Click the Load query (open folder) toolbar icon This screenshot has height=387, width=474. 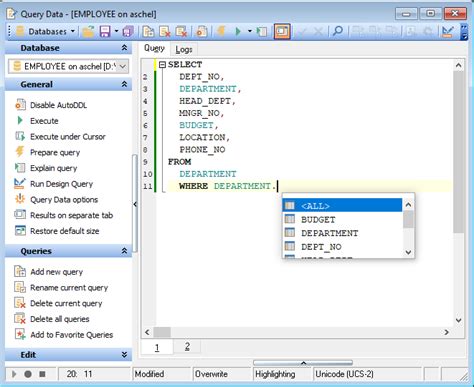click(88, 32)
